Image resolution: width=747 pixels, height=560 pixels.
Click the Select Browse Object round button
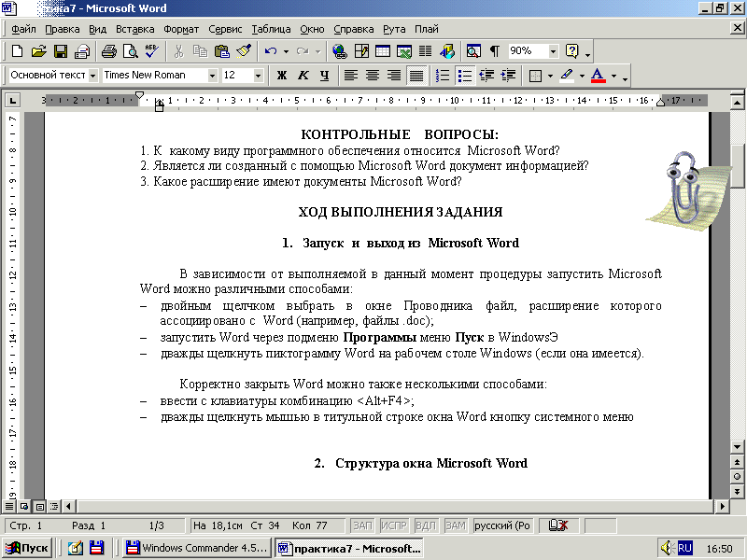click(737, 477)
